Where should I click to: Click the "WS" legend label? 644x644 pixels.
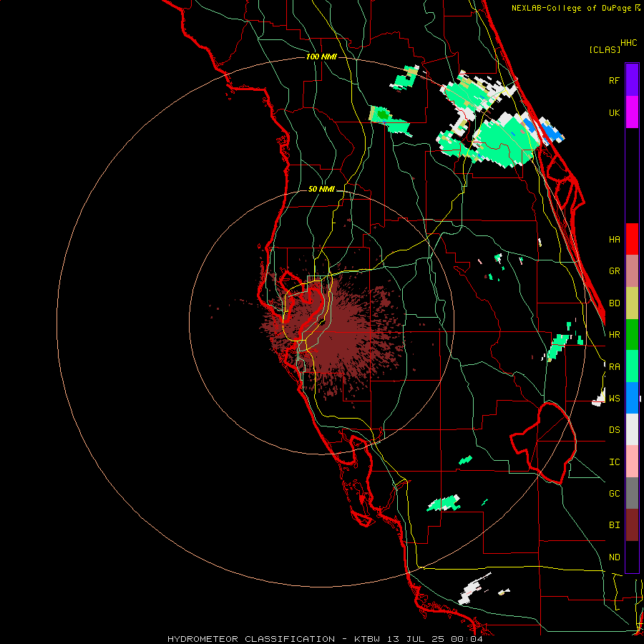[x=614, y=399]
